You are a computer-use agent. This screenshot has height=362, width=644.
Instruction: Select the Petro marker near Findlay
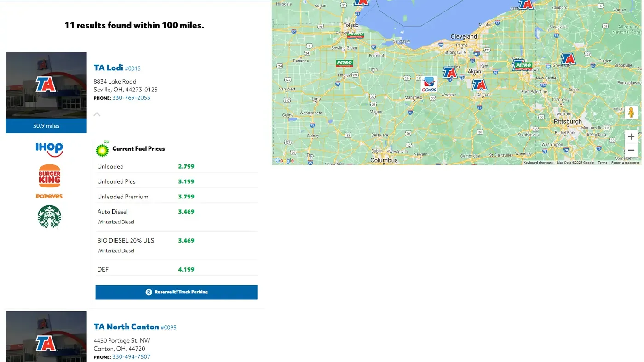pos(344,63)
